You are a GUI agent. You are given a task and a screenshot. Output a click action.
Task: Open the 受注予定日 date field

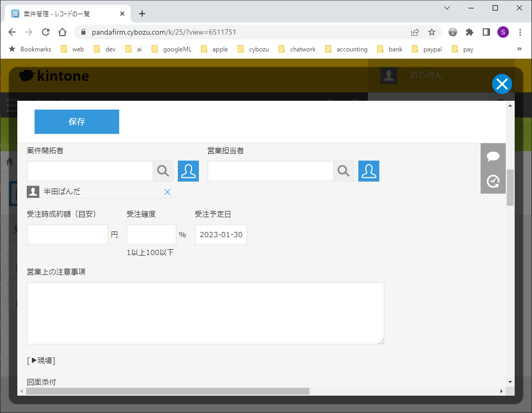(221, 235)
